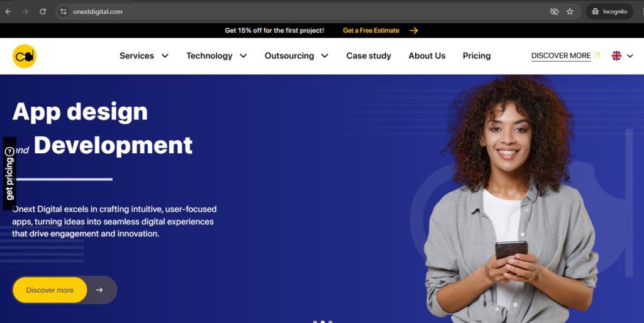644x323 pixels.
Task: Click the yellow Onext Digital logo
Action: [25, 56]
